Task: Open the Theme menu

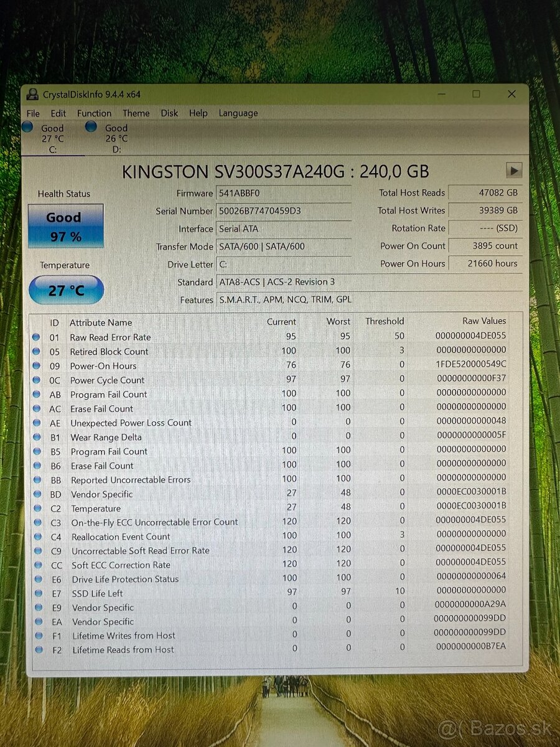Action: point(136,113)
